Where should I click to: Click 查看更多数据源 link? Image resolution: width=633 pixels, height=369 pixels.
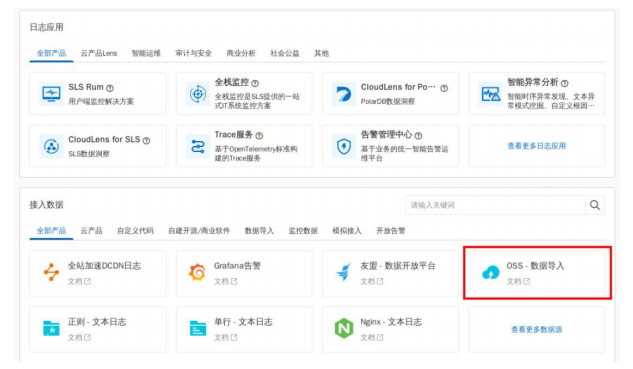(537, 329)
